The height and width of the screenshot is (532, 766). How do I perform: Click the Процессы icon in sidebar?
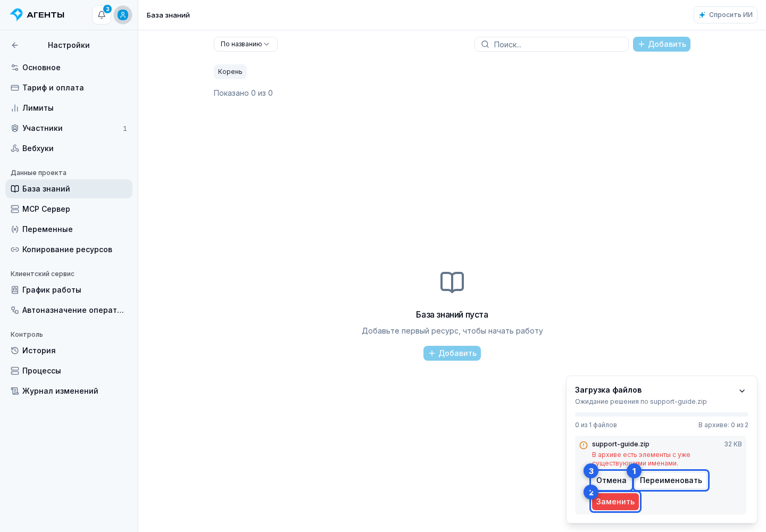(15, 371)
